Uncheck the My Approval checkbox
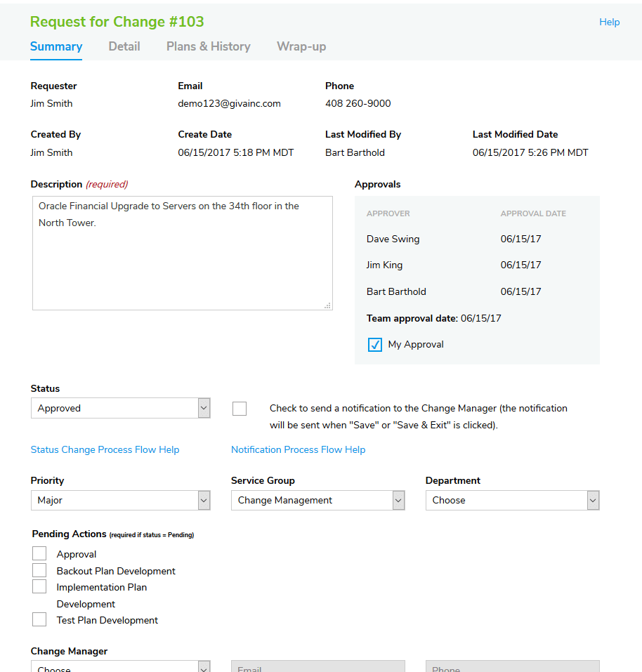The image size is (642, 672). pos(374,344)
